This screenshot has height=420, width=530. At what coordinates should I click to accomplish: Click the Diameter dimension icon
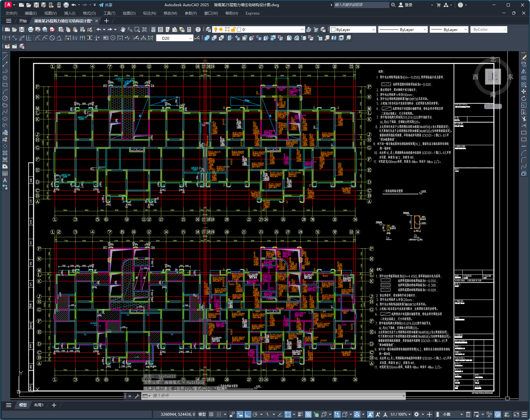pos(52,38)
